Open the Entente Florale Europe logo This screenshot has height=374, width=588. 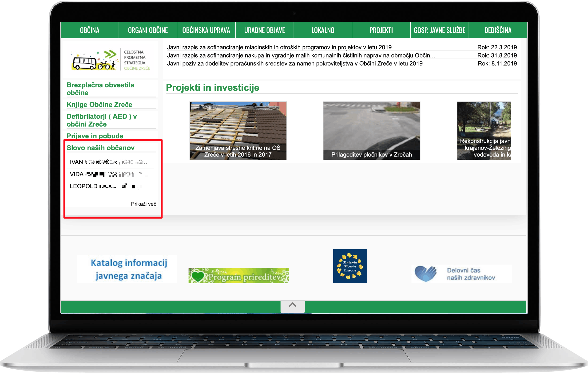(x=350, y=266)
